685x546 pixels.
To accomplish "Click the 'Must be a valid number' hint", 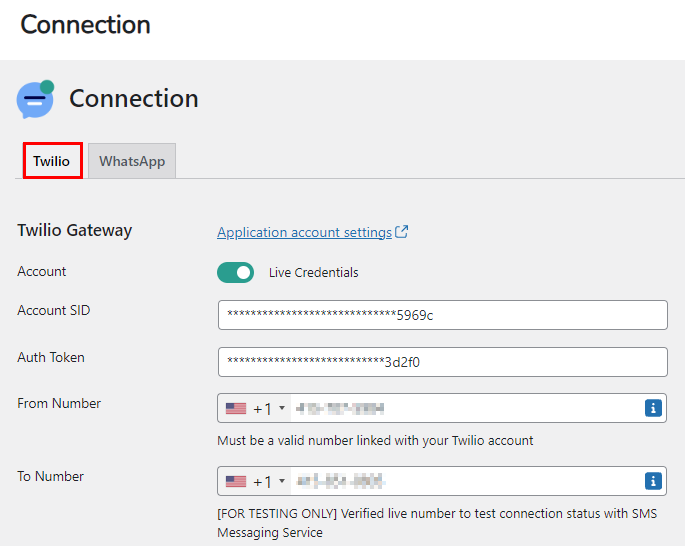I will pyautogui.click(x=375, y=440).
